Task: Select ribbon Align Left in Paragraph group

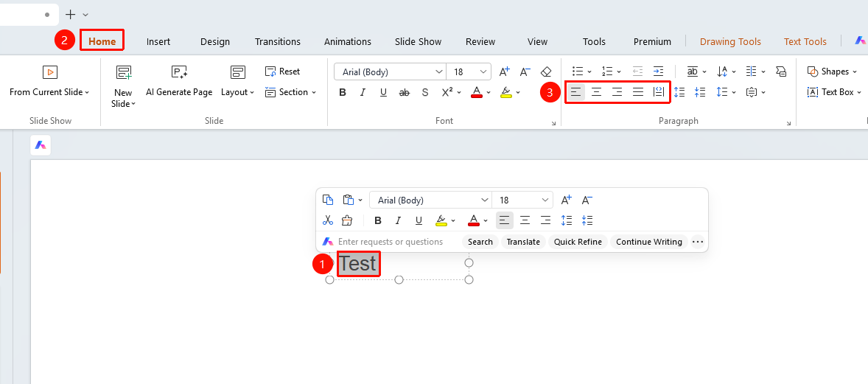Action: 575,92
